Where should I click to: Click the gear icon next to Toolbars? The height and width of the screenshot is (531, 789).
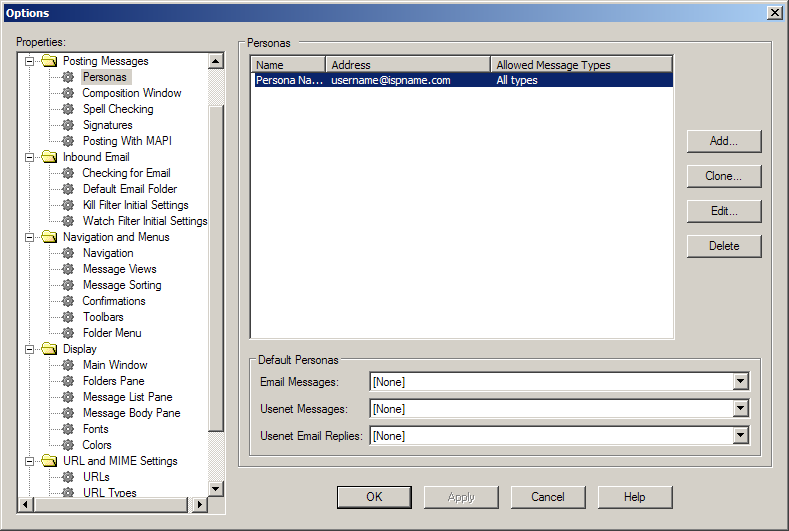pyautogui.click(x=68, y=317)
